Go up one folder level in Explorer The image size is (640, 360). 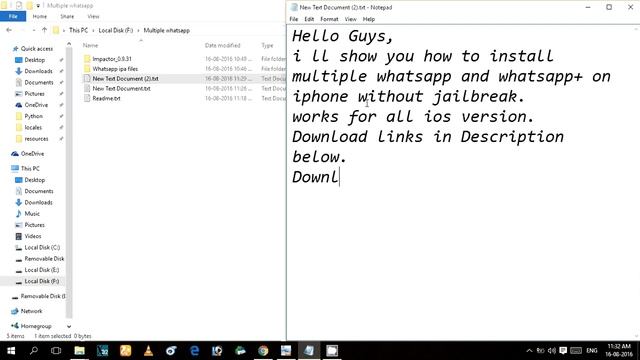(x=44, y=30)
